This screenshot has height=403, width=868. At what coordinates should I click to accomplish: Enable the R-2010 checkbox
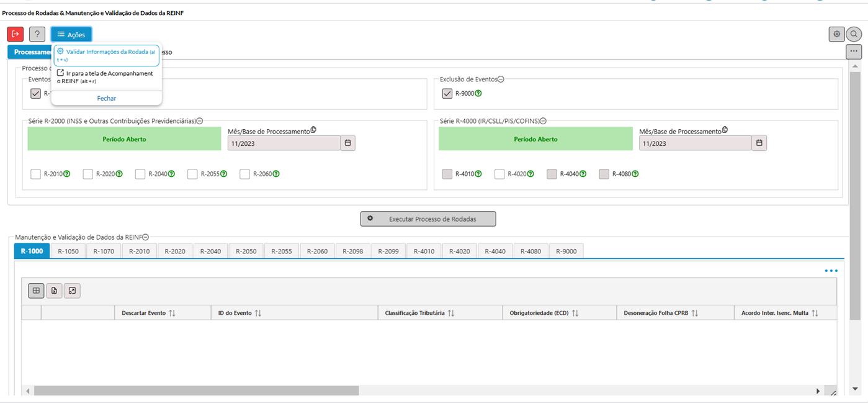pos(35,174)
